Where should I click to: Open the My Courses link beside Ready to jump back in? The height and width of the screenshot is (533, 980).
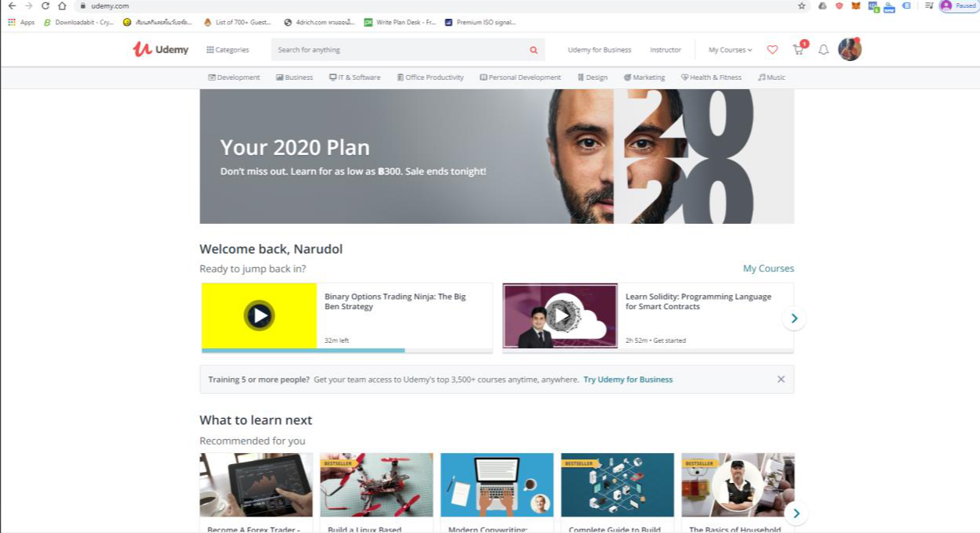click(x=768, y=268)
